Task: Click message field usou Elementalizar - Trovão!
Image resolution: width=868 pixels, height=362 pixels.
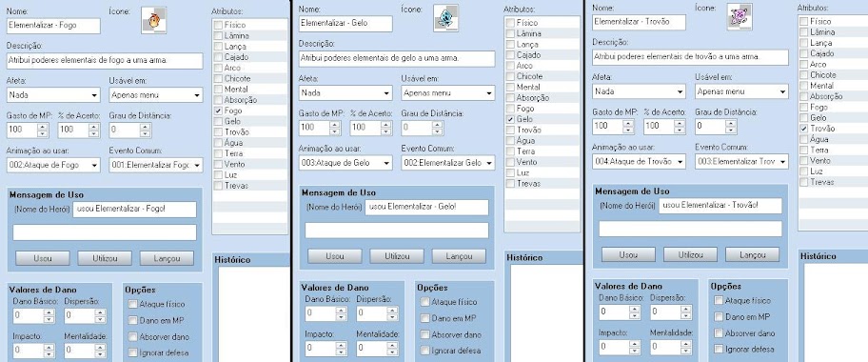Action: (720, 206)
